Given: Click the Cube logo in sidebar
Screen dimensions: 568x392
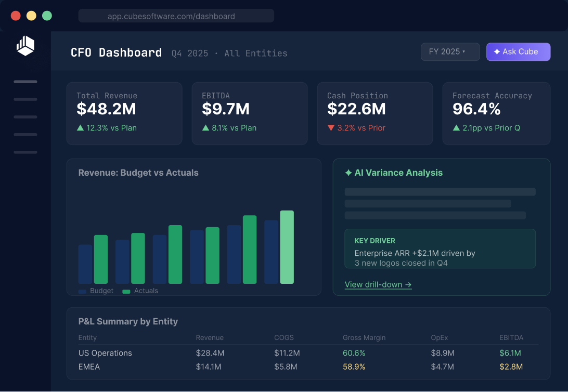Looking at the screenshot, I should click(25, 46).
